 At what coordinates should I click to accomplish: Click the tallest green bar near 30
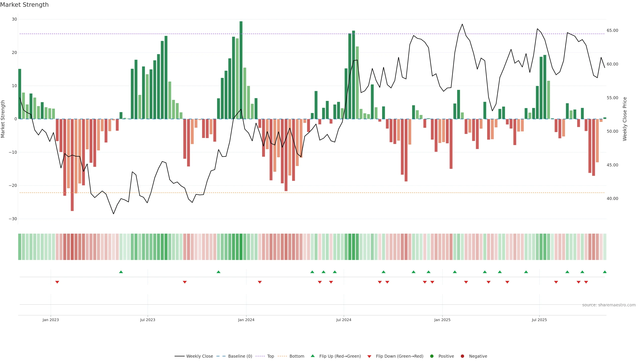[241, 70]
